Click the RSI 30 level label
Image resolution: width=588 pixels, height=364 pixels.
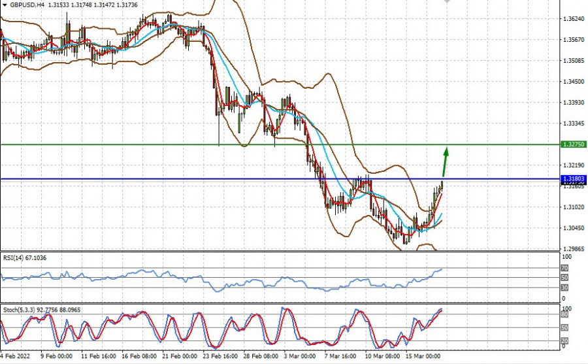click(564, 288)
